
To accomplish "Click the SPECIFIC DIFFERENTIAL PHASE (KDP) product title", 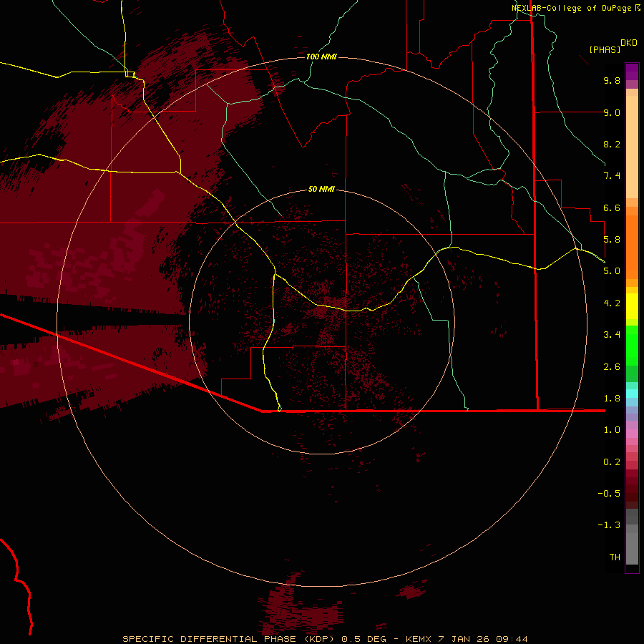I will click(230, 639).
